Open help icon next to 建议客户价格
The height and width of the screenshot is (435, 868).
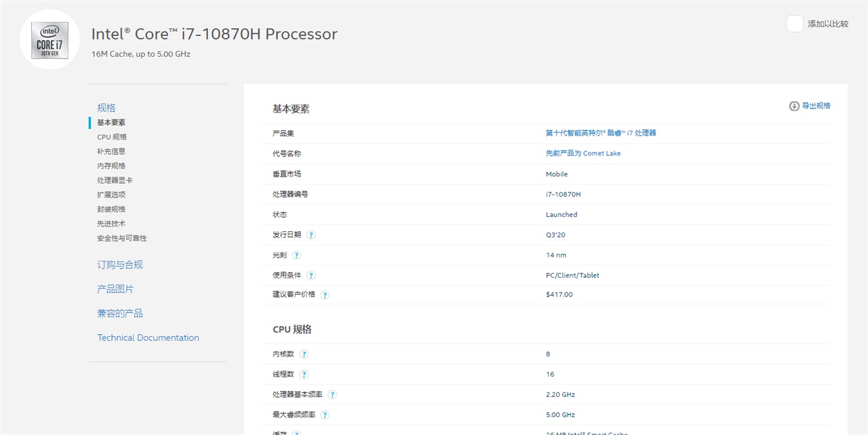pos(325,295)
